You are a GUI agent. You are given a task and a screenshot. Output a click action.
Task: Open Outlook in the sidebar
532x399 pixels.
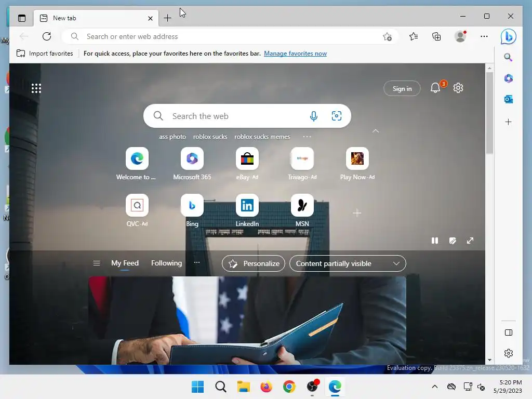click(508, 99)
